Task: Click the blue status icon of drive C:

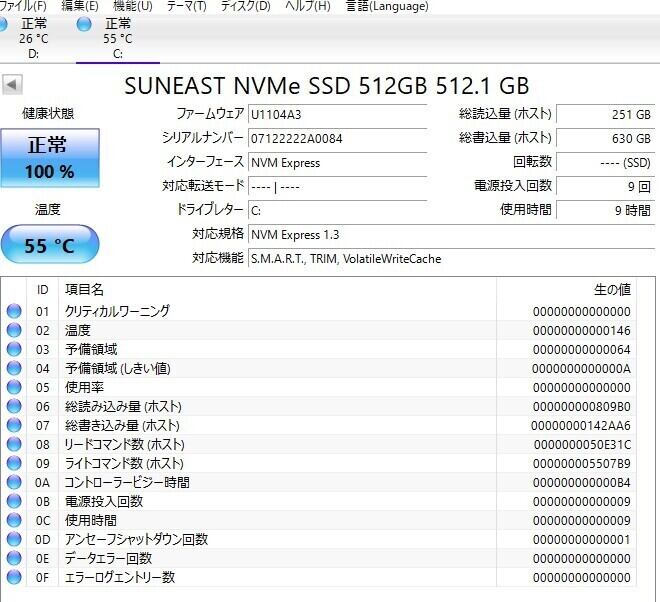Action: point(84,24)
